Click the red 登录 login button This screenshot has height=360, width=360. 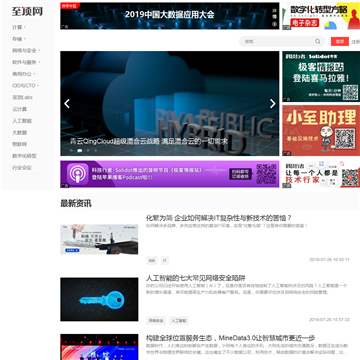pyautogui.click(x=340, y=41)
